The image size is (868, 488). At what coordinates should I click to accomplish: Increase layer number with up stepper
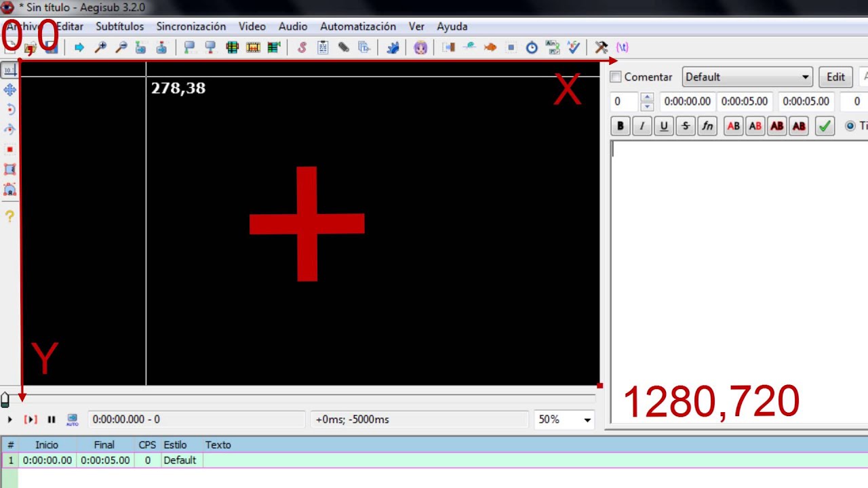[x=647, y=97]
